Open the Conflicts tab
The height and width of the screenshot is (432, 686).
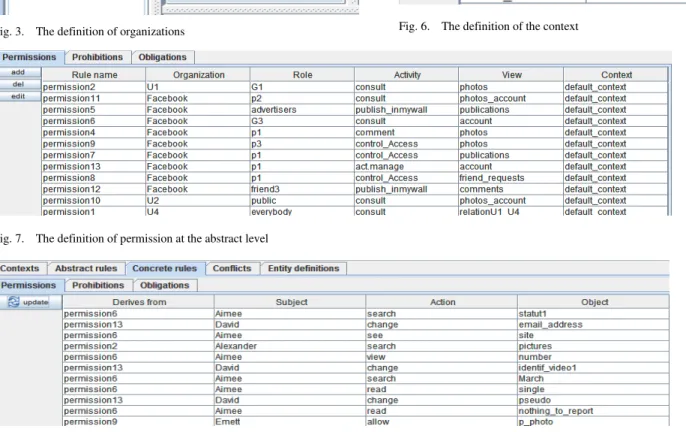[x=232, y=268]
